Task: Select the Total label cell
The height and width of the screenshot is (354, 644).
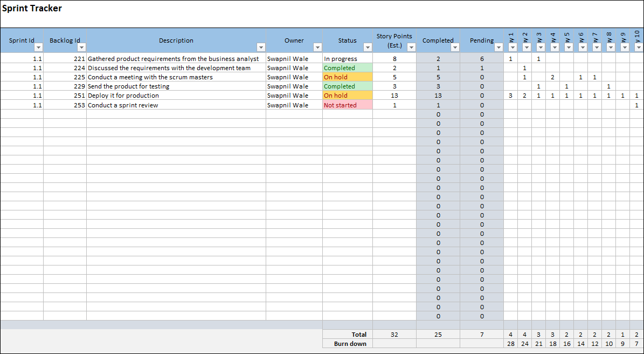Action: tap(358, 334)
